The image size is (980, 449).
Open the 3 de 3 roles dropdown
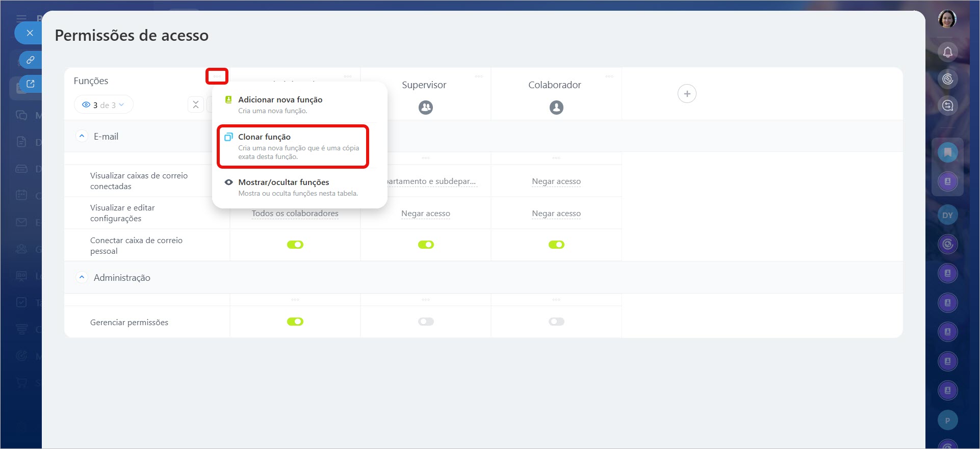(104, 105)
